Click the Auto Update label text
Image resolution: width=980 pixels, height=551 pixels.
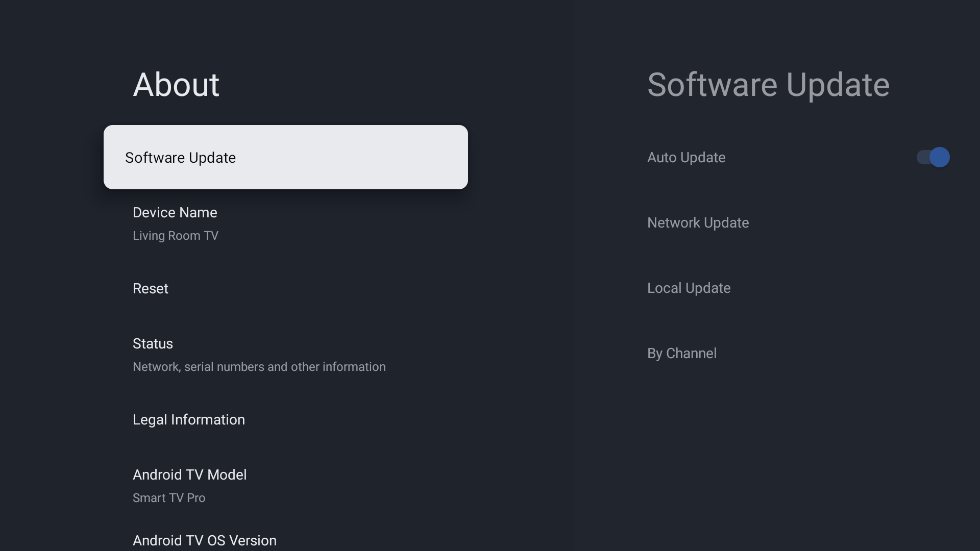coord(686,158)
